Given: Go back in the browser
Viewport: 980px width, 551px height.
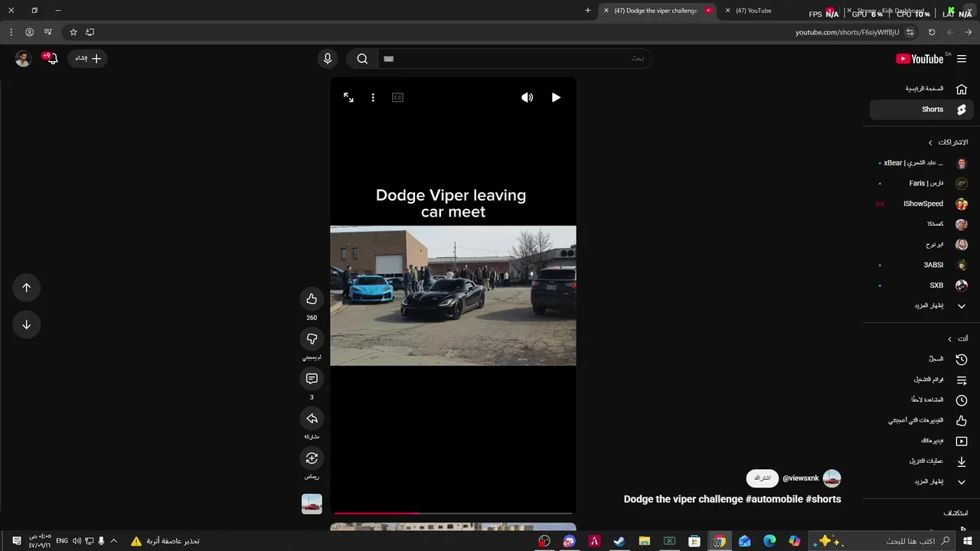Looking at the screenshot, I should (969, 32).
